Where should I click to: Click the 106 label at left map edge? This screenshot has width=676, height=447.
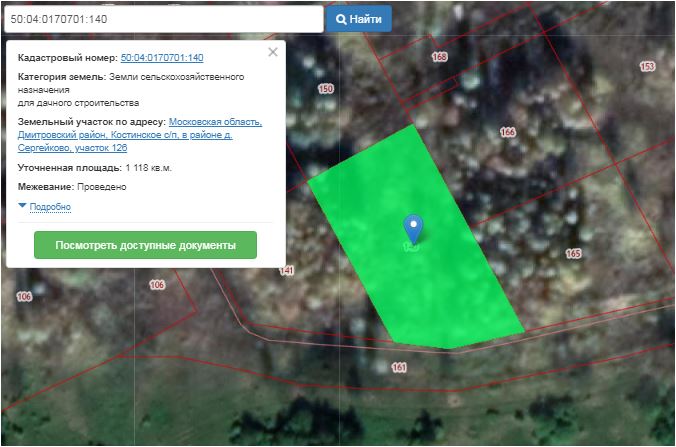tap(25, 297)
